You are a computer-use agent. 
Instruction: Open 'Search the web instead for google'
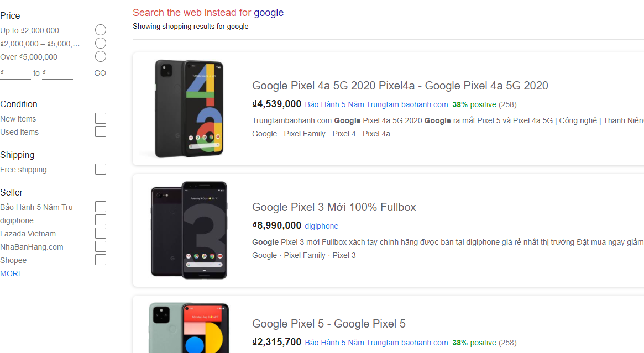pyautogui.click(x=208, y=12)
